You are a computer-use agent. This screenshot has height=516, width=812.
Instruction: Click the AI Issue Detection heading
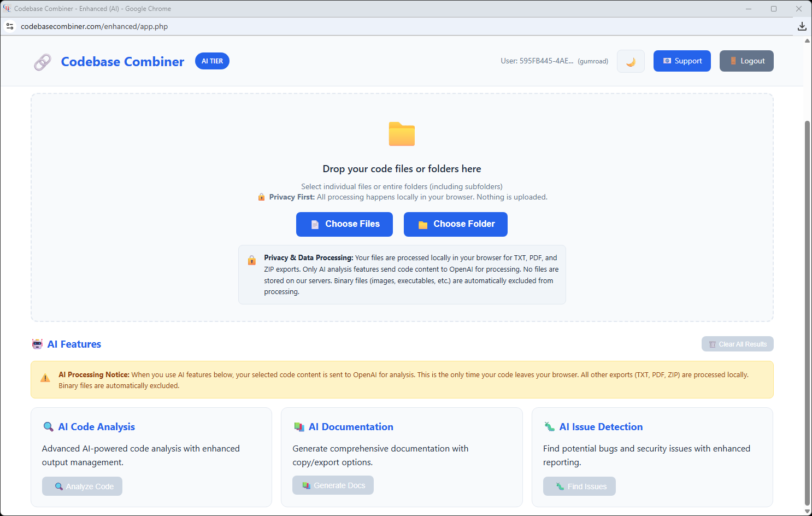tap(601, 427)
